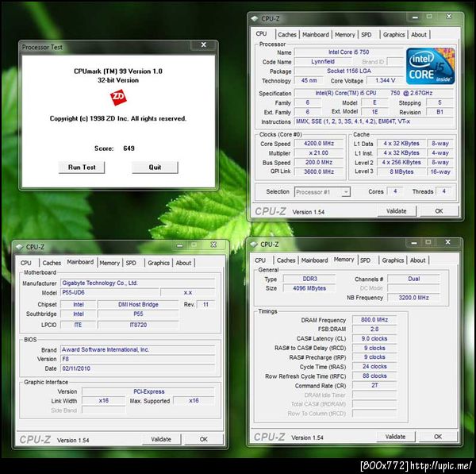Open Graphics tab in Memory window

click(x=393, y=260)
